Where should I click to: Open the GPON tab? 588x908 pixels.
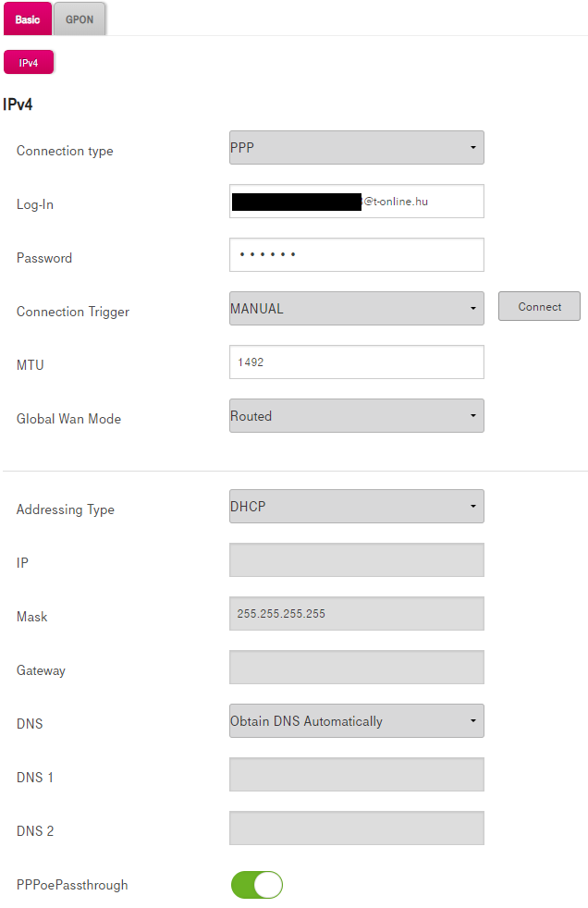80,19
